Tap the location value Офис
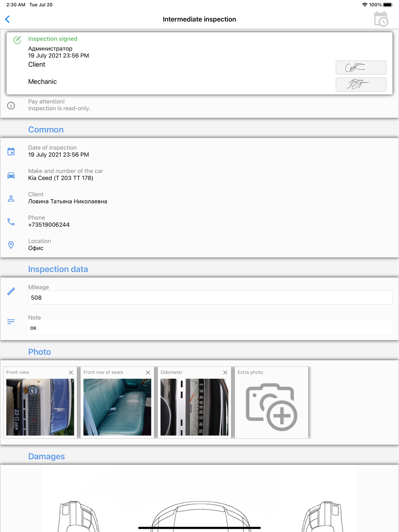399x532 pixels. [36, 248]
